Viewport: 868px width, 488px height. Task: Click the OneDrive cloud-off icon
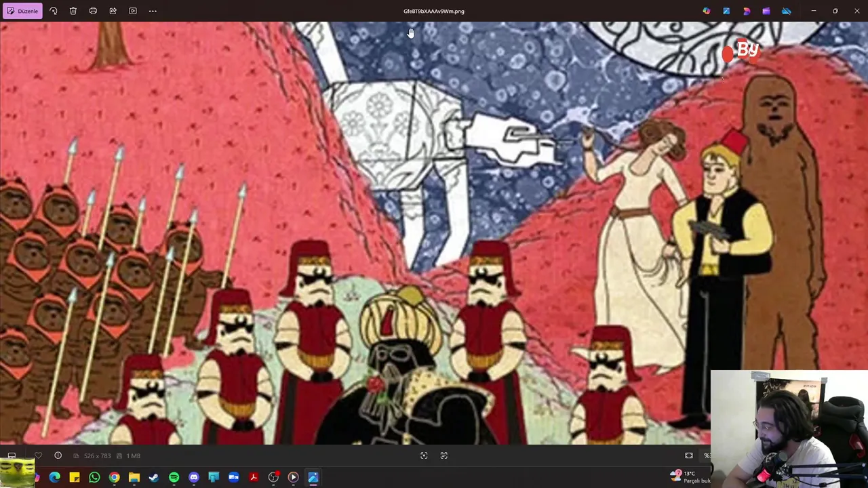click(787, 11)
